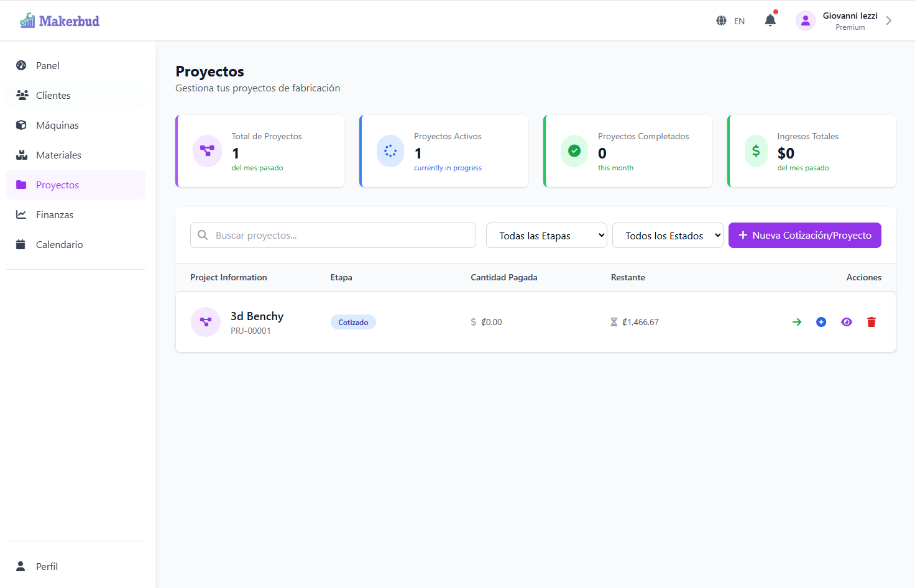
Task: Click the user avatar icon
Action: (806, 21)
